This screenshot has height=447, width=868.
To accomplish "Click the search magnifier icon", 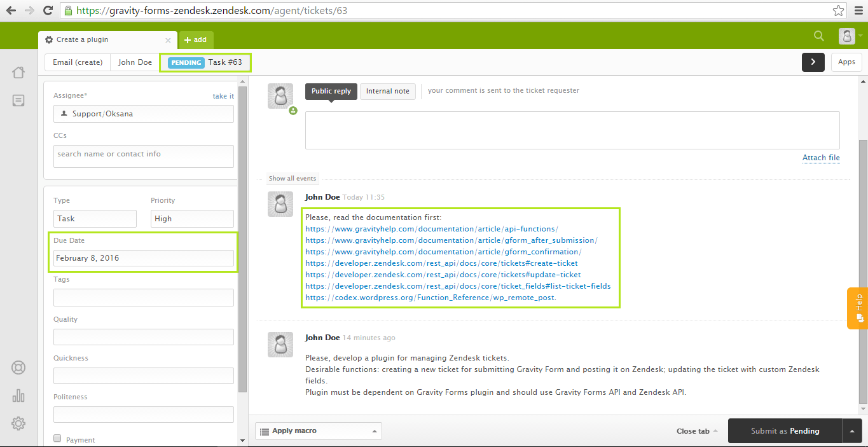I will [819, 36].
